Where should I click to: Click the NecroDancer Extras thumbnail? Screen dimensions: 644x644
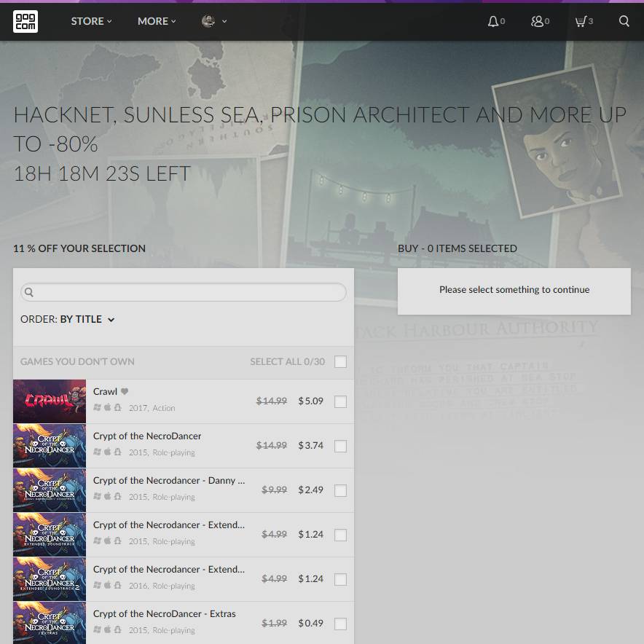[x=50, y=623]
